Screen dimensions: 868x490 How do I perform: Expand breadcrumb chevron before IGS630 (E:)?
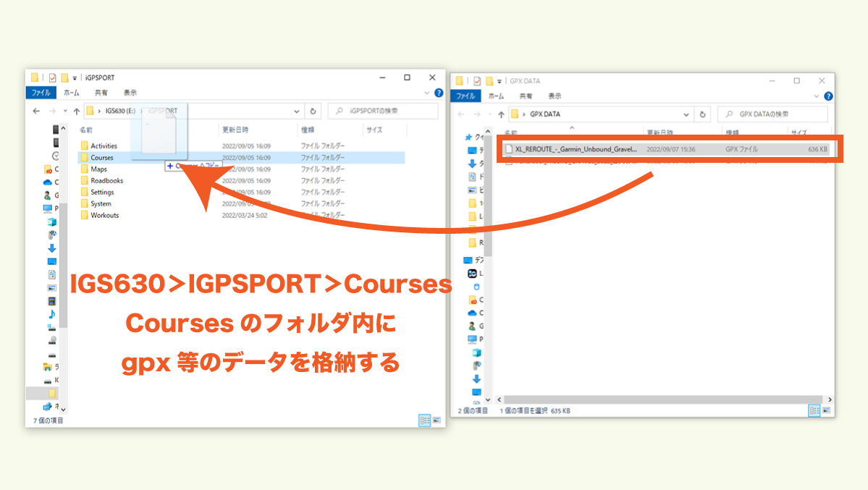click(x=100, y=111)
